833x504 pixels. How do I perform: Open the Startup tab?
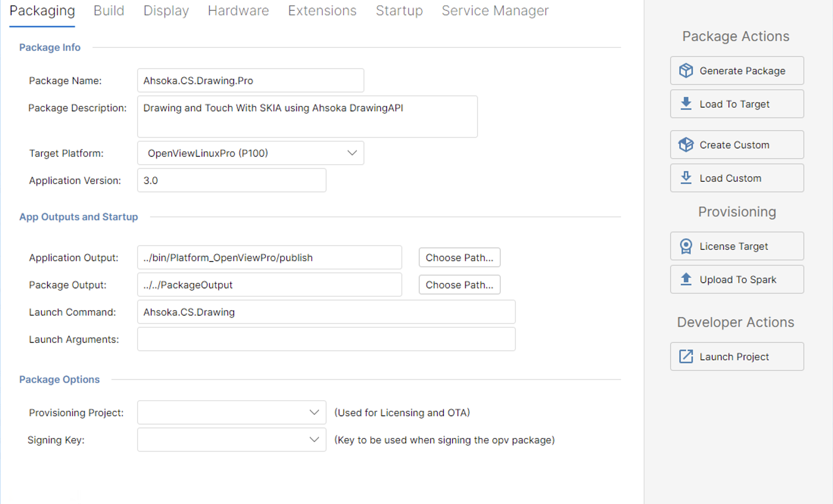click(x=399, y=11)
